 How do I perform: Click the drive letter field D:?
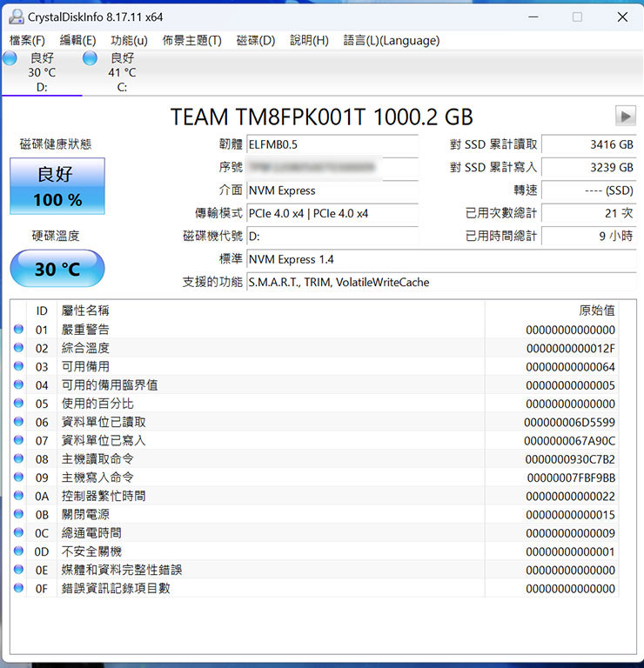[x=332, y=237]
